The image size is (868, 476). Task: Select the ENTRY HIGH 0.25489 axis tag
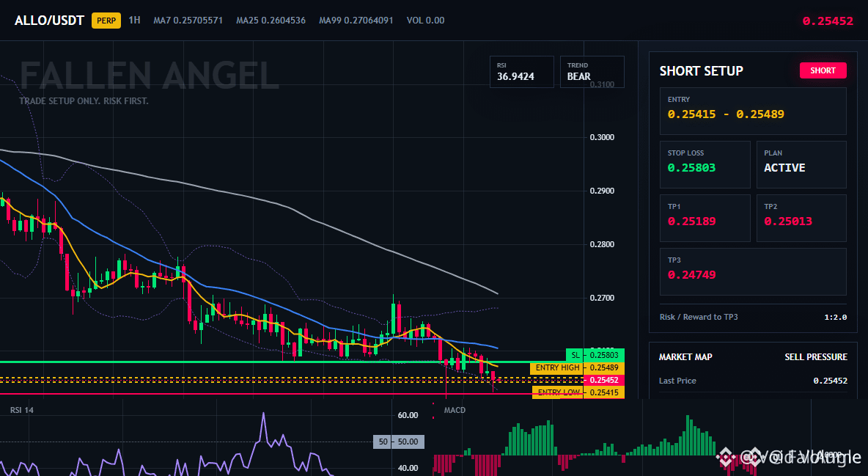tap(578, 367)
